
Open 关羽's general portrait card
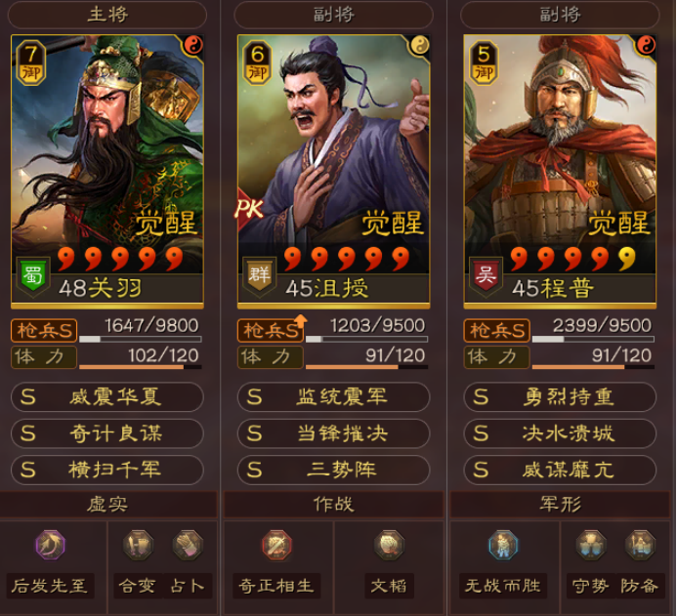click(x=107, y=172)
